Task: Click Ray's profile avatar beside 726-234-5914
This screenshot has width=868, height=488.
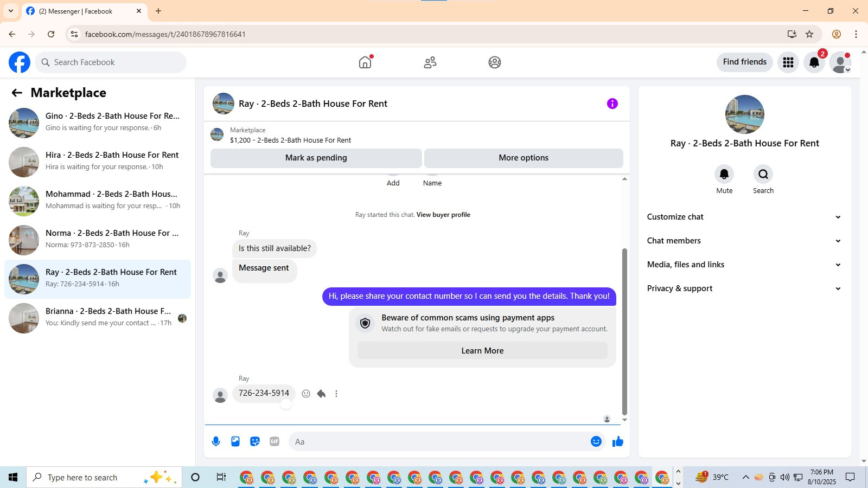Action: point(220,395)
